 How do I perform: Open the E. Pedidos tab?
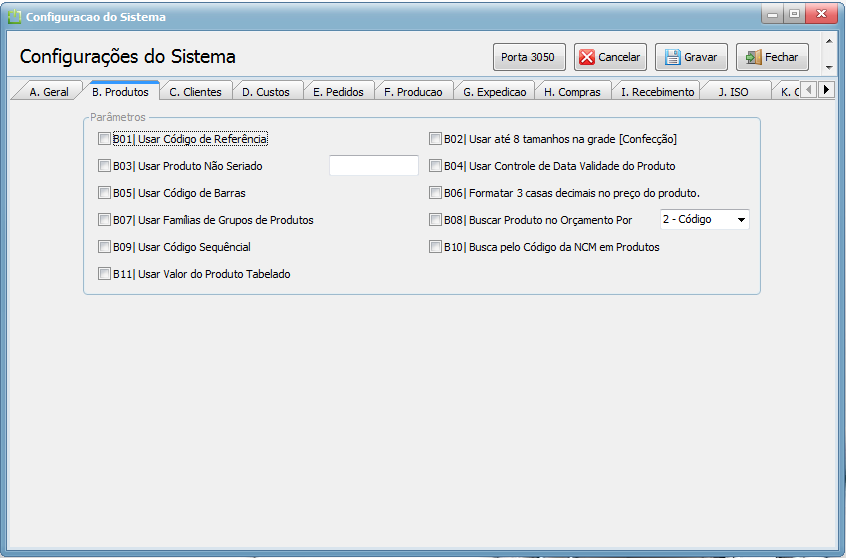[x=338, y=92]
